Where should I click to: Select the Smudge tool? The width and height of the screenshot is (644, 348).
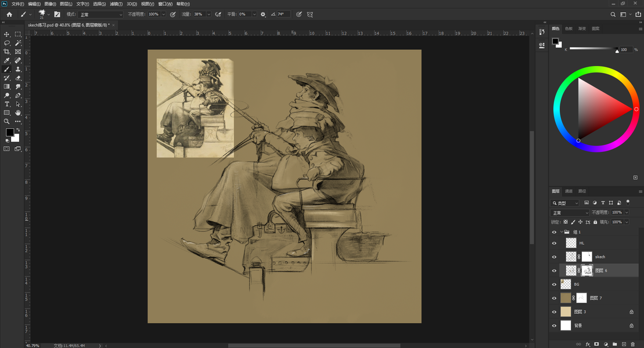click(17, 86)
